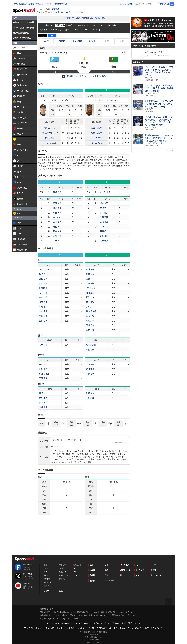This screenshot has width=187, height=644.
Task: Open bench pitcher 隅田 知一郎 link
Action: coord(44,270)
